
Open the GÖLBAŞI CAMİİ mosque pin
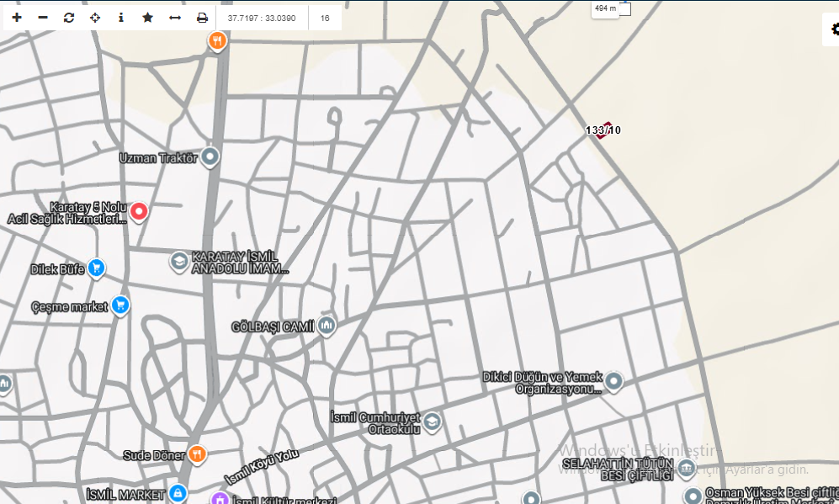click(327, 326)
